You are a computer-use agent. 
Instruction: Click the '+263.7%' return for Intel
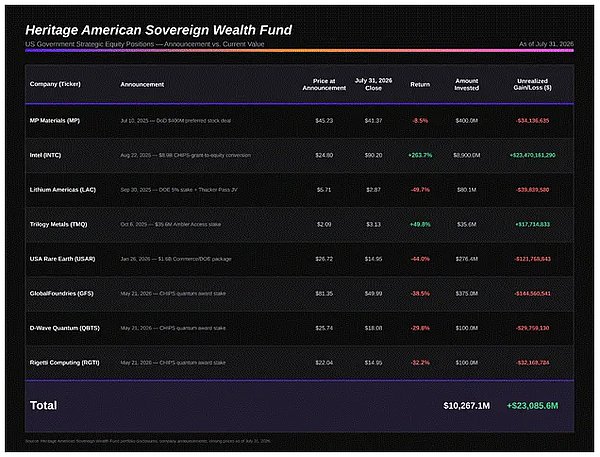[420, 155]
